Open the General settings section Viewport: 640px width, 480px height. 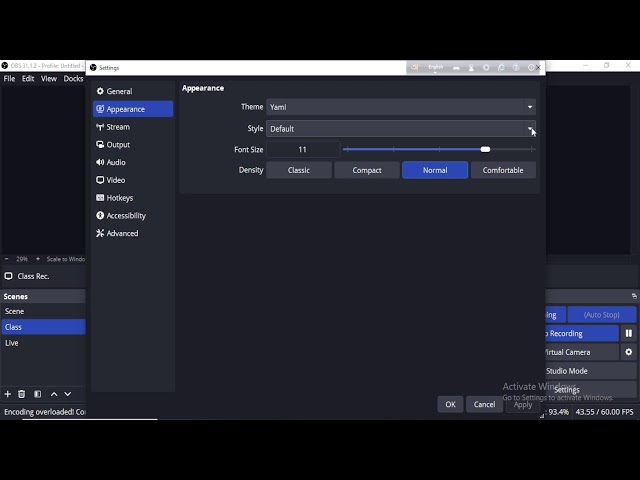point(119,91)
